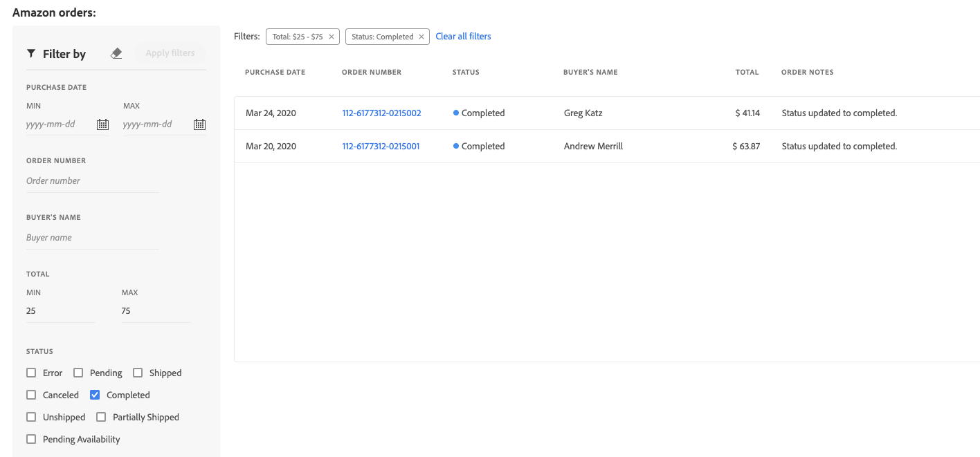
Task: Open order 112-6177312-0215002
Action: pos(381,113)
